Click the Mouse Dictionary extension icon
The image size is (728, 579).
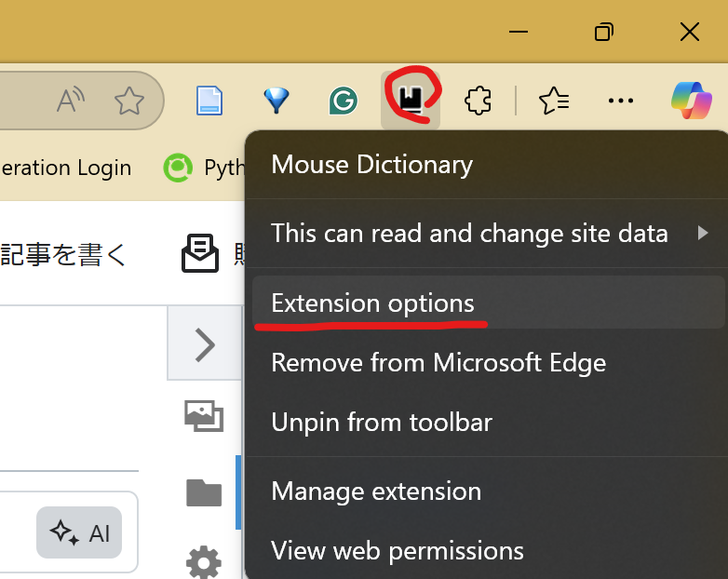tap(411, 100)
